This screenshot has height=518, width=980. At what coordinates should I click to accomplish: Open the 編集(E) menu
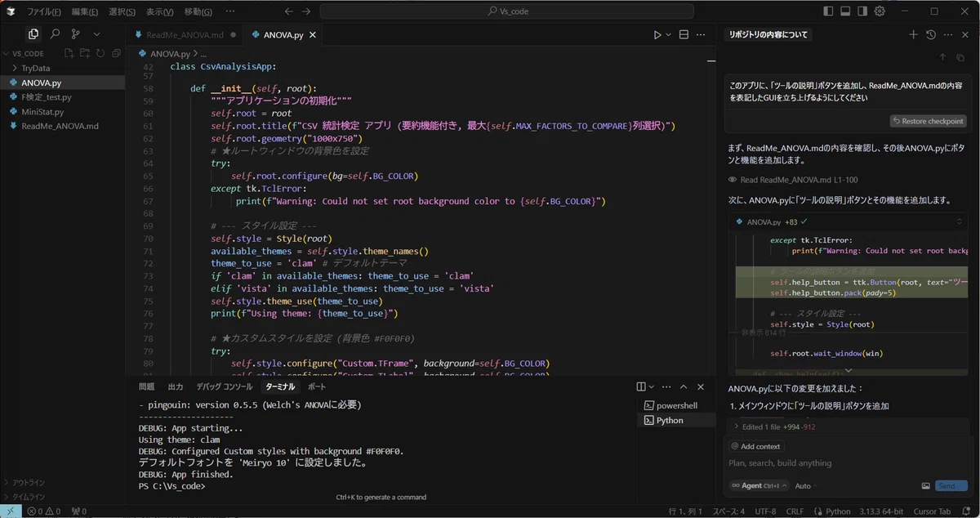point(85,11)
